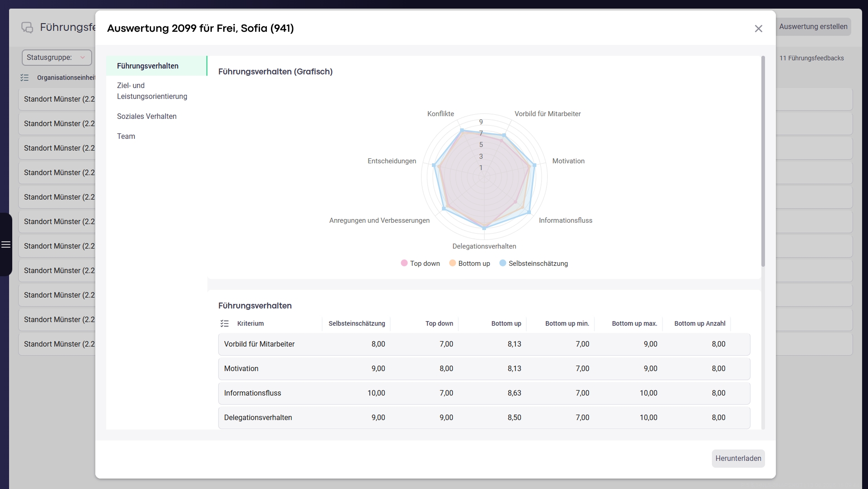
Task: Select the Führungsverhalten section tab
Action: click(x=148, y=66)
